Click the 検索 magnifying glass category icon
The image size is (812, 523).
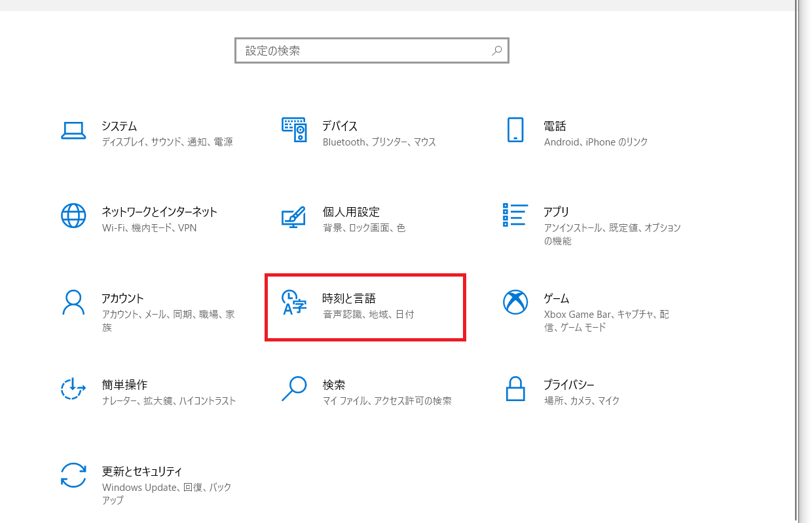click(x=294, y=388)
